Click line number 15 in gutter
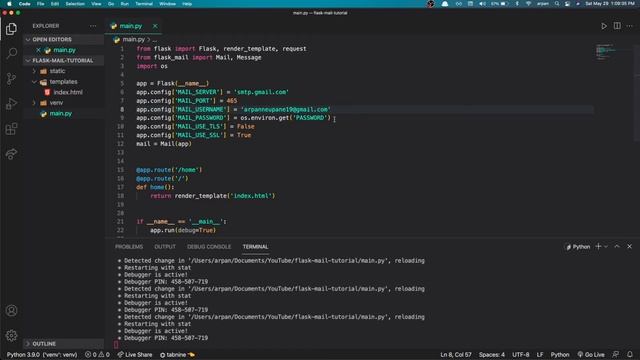 (120, 170)
